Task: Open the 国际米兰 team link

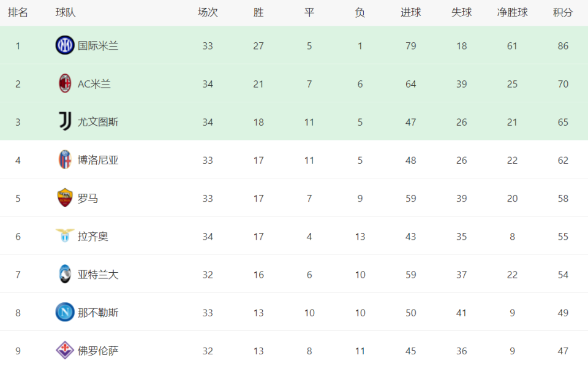Action: 98,46
